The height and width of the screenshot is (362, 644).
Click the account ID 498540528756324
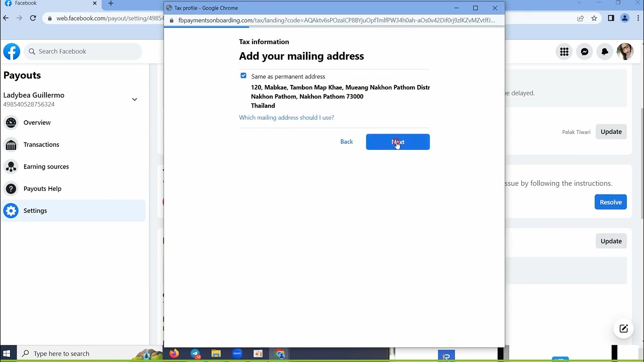click(29, 105)
